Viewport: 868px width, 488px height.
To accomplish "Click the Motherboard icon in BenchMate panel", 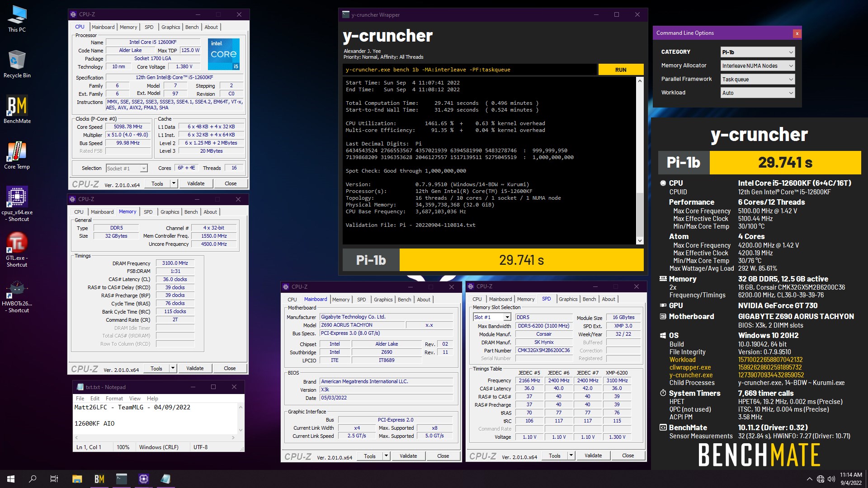I will point(663,316).
